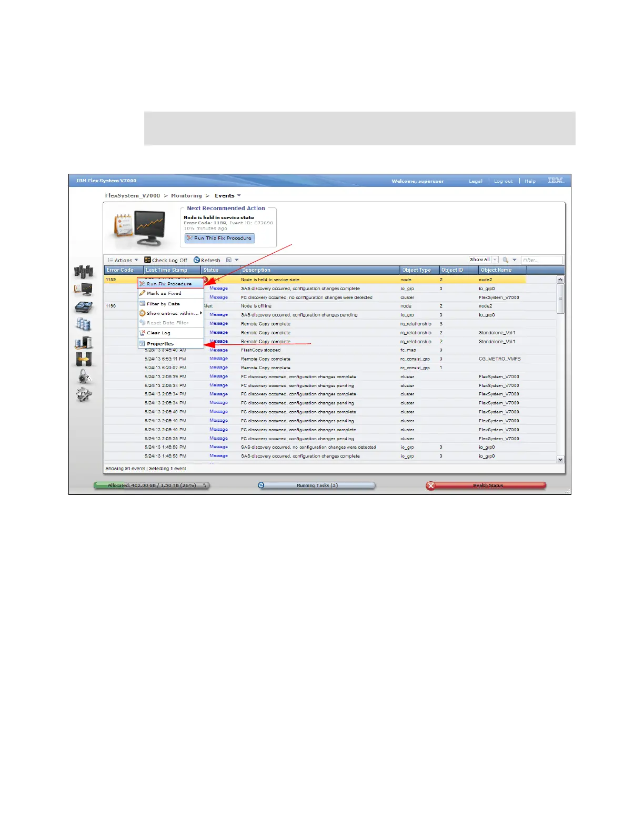Click the save/export disk icon in toolbar
This screenshot has height=834, width=644.
(229, 260)
